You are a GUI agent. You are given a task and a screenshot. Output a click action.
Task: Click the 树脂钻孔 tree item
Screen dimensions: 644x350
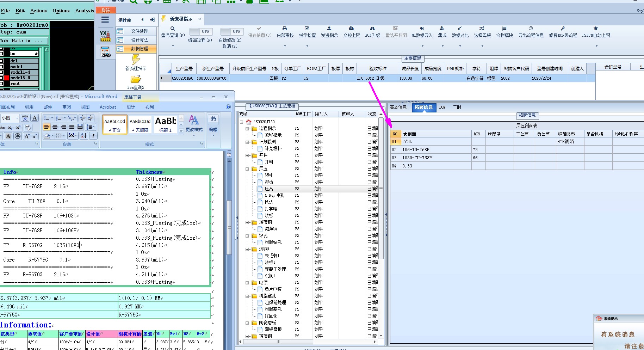point(273,242)
